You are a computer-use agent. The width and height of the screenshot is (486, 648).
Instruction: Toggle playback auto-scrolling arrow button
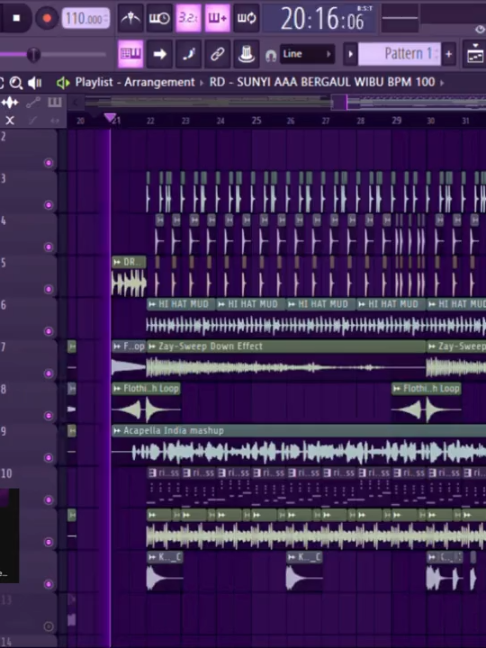pyautogui.click(x=160, y=54)
